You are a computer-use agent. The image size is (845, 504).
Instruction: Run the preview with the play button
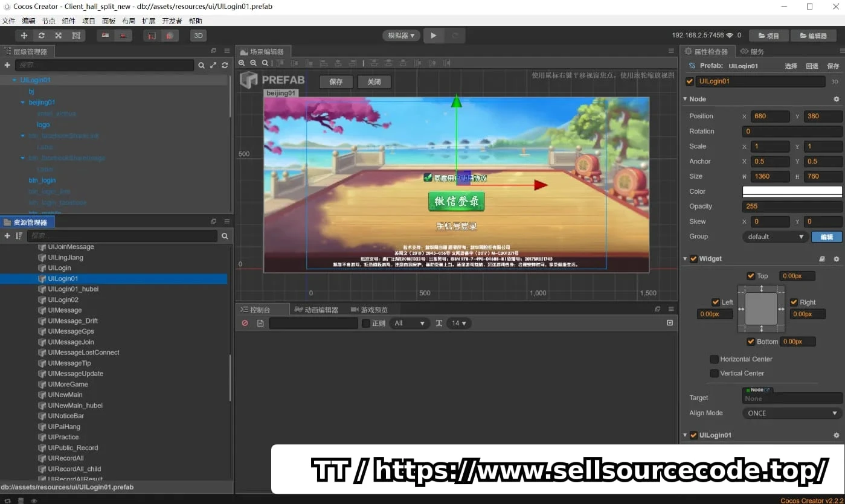coord(433,36)
